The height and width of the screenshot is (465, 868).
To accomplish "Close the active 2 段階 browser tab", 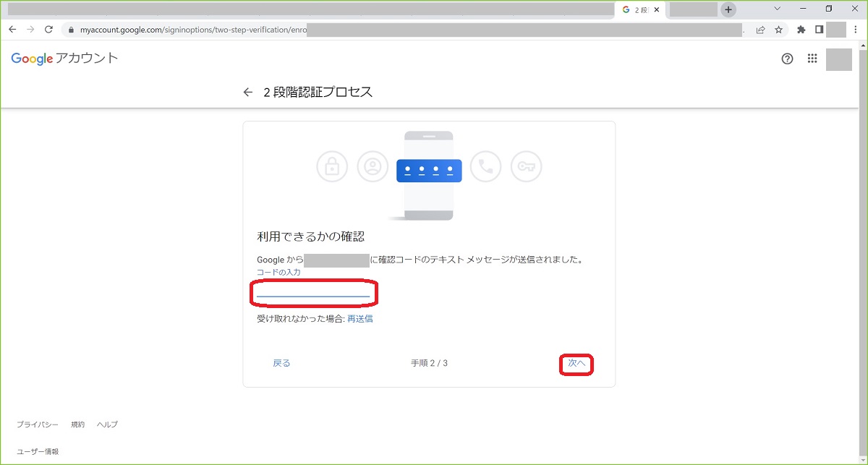I will pyautogui.click(x=657, y=10).
